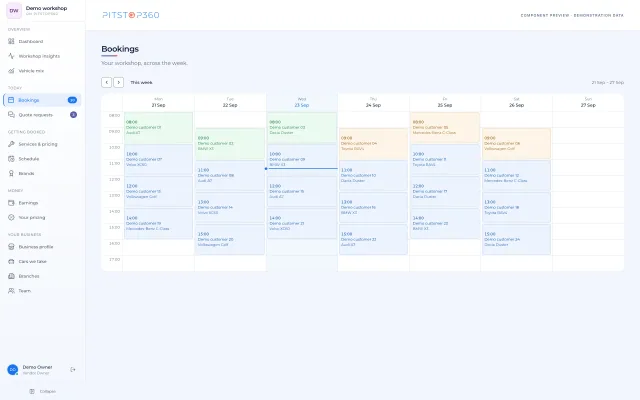The image size is (640, 400).
Task: Select the Wed 23 Sep column header
Action: [302, 102]
